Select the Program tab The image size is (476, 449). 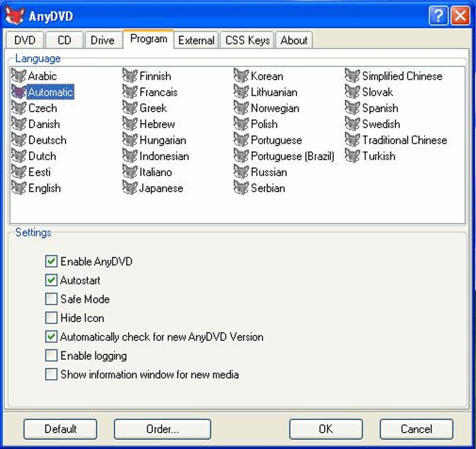point(148,39)
